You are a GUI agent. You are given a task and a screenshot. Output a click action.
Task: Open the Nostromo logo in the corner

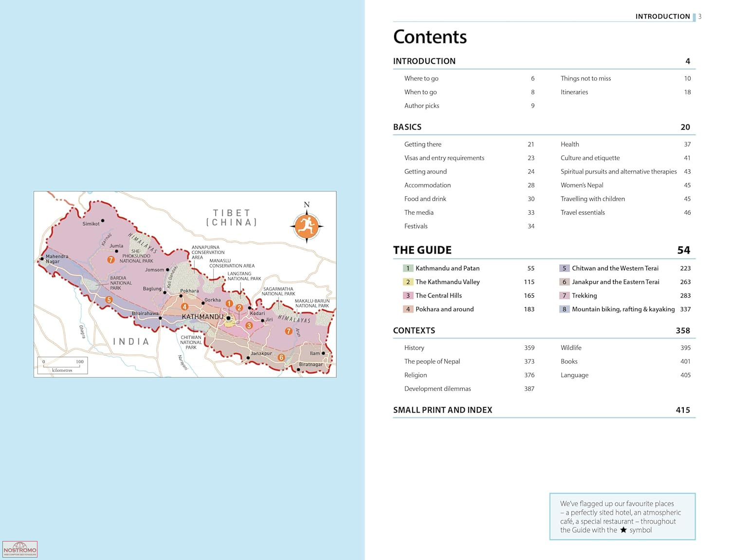click(x=20, y=549)
